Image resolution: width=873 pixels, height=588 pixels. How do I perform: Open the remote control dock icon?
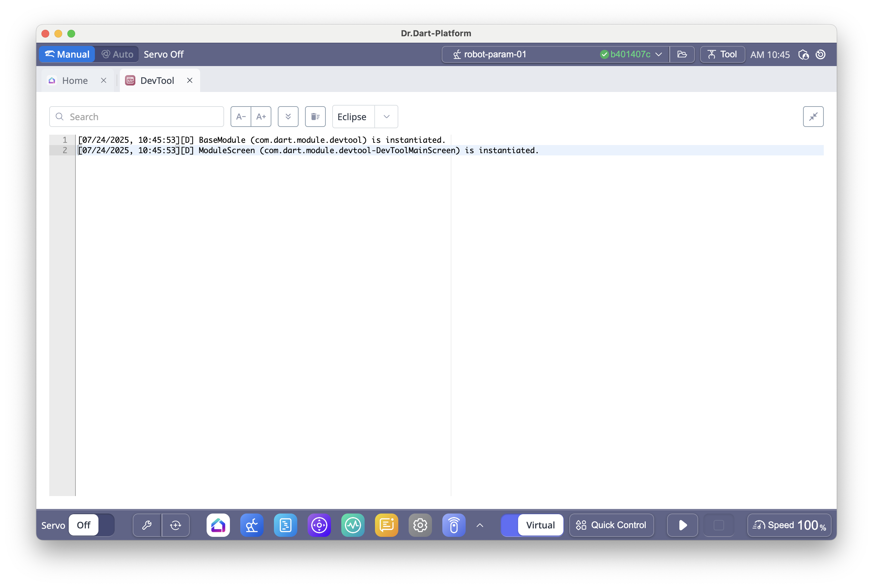coord(454,525)
